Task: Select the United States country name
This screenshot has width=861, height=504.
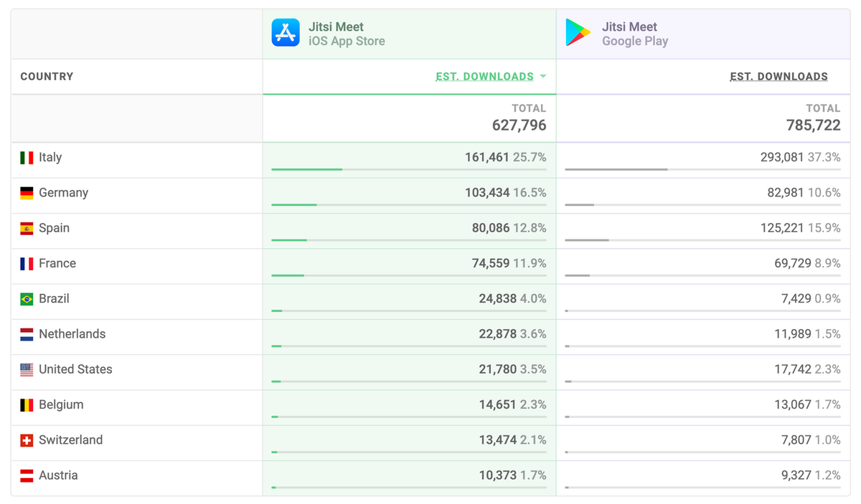Action: 76,369
